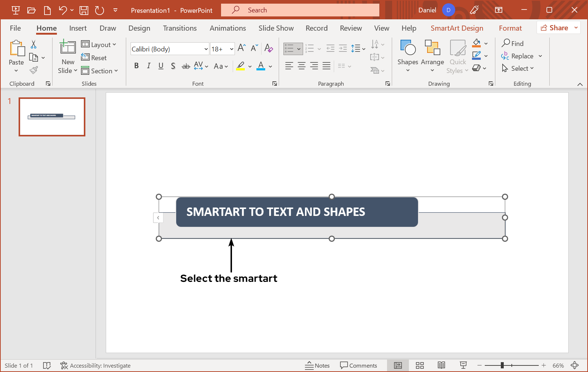Open the Font Color dropdown arrow
The image size is (588, 372).
coord(270,67)
